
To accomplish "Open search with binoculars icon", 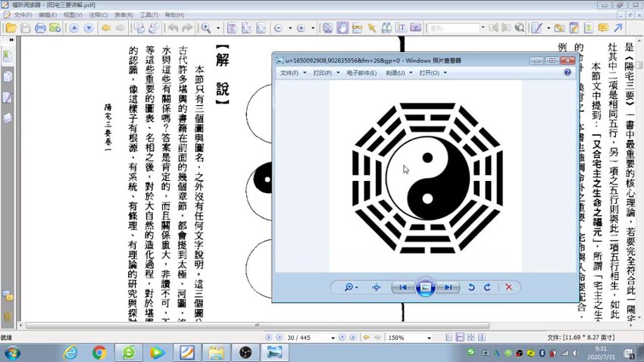I will coord(386,28).
